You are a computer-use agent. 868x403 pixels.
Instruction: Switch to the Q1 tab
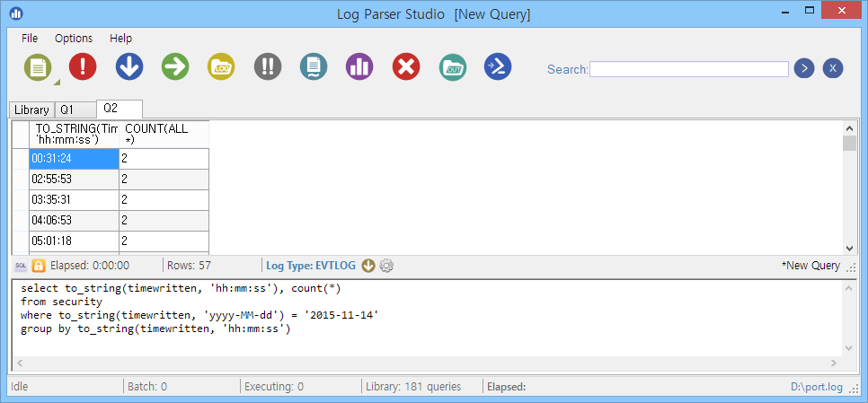coord(75,110)
